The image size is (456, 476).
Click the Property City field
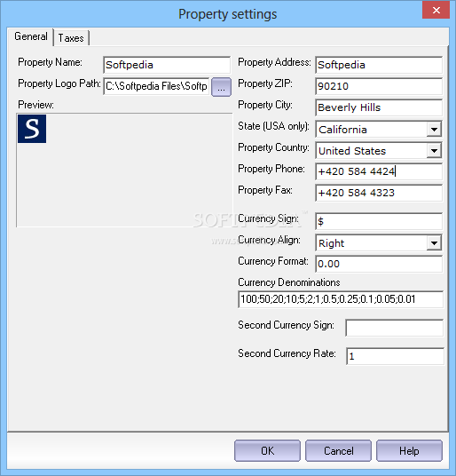point(379,107)
